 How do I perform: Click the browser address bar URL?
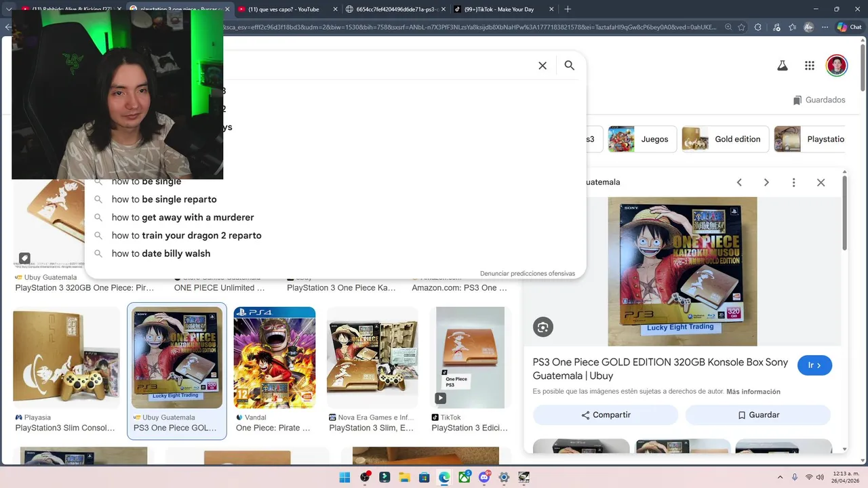coord(471,27)
